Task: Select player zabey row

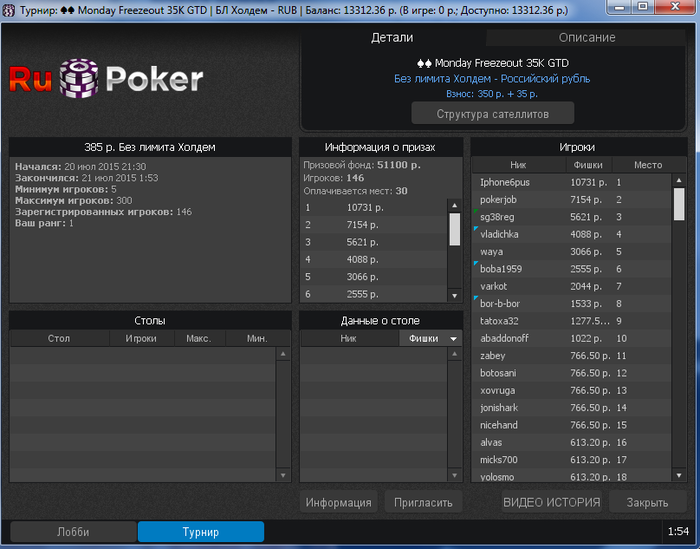Action: tap(571, 356)
